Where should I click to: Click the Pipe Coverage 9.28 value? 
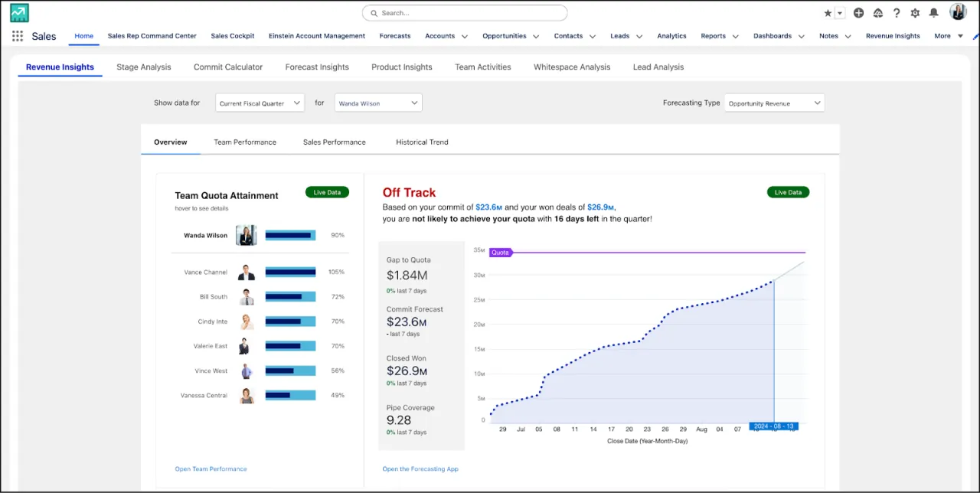pos(399,420)
